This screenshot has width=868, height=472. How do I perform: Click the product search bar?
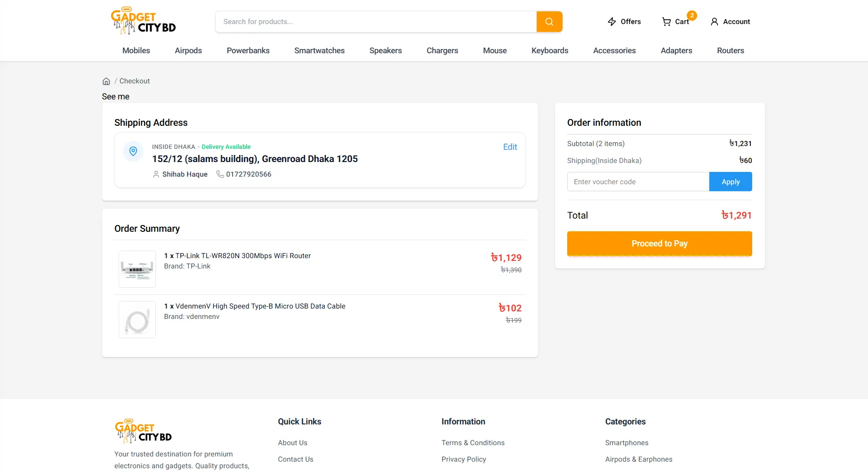375,22
